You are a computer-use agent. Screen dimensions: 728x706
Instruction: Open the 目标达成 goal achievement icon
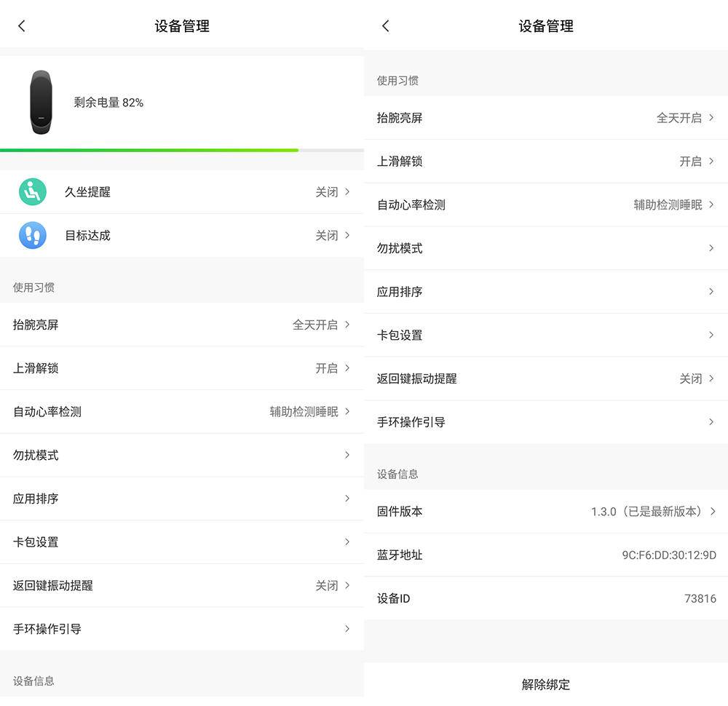[32, 235]
